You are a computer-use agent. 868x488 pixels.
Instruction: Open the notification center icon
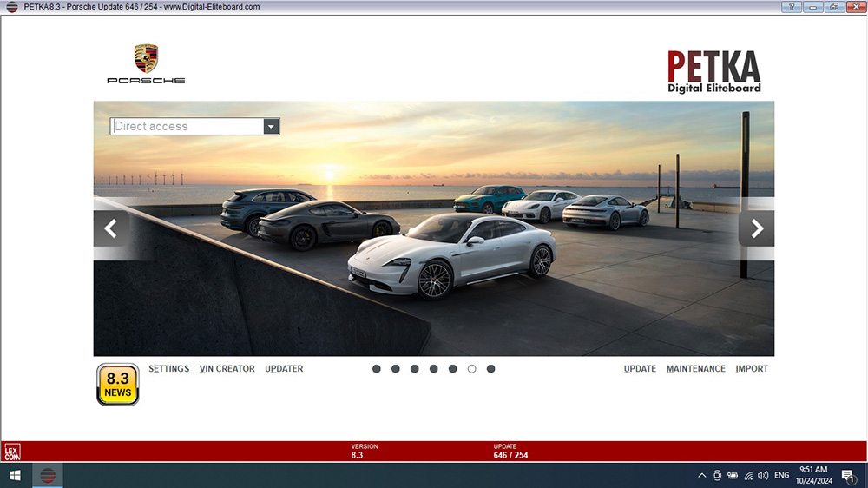[848, 475]
